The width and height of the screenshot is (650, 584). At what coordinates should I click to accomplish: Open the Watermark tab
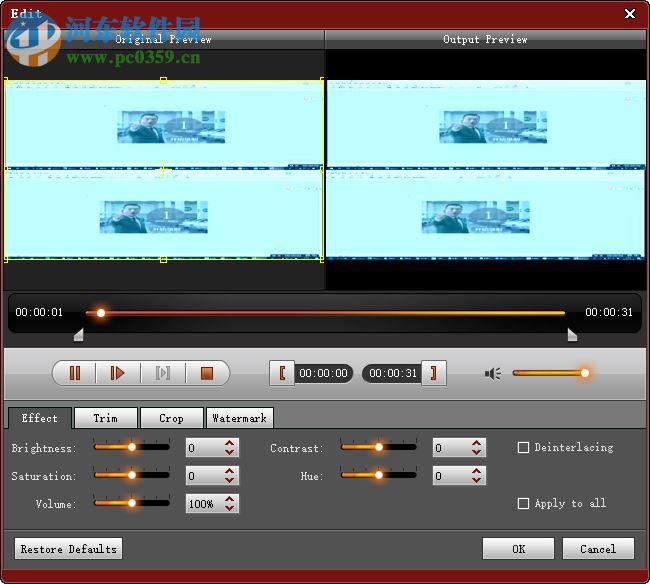coord(240,418)
